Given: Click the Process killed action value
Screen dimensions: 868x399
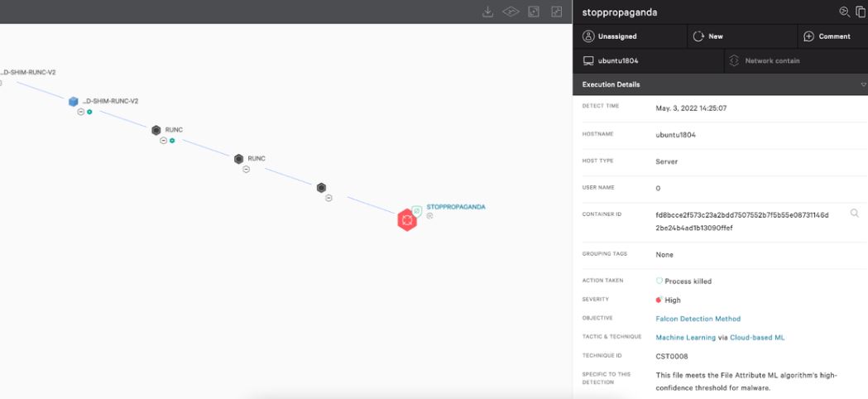Looking at the screenshot, I should coord(688,281).
